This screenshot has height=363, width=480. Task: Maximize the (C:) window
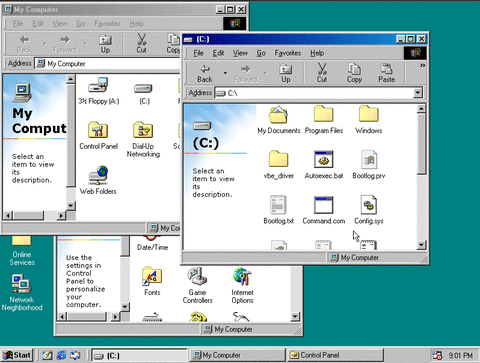(x=411, y=39)
